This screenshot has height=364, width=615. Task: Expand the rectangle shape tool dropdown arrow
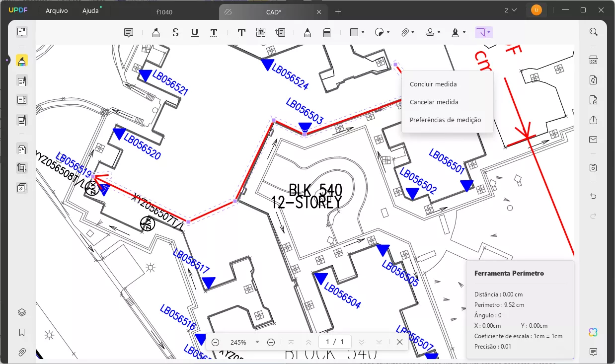click(363, 33)
